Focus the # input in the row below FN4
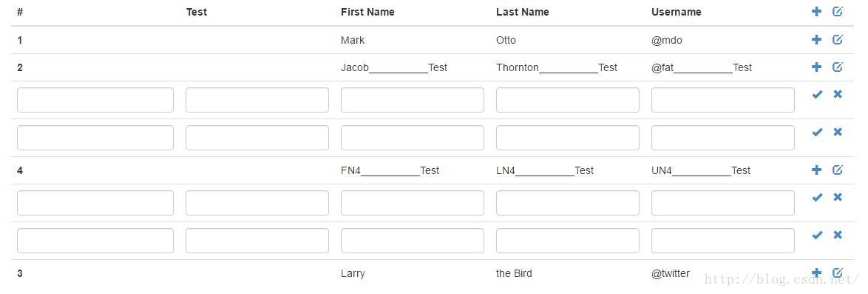Image resolution: width=868 pixels, height=294 pixels. [x=95, y=203]
